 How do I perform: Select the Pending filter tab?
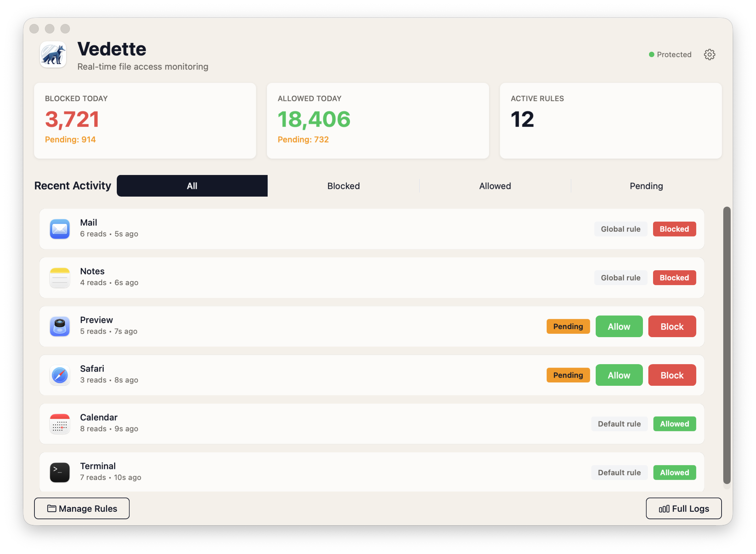click(646, 185)
